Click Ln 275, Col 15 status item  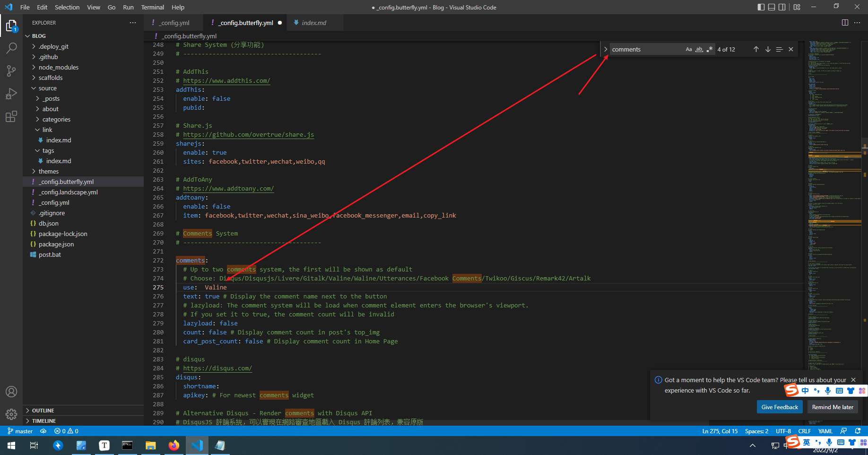click(720, 431)
